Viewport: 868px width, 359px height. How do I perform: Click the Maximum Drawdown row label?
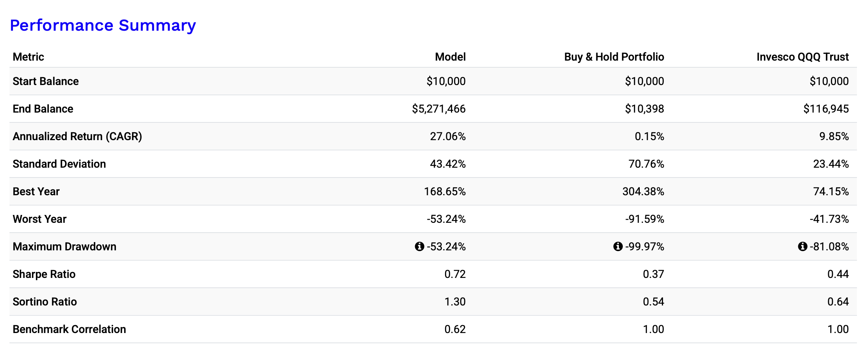(x=64, y=246)
